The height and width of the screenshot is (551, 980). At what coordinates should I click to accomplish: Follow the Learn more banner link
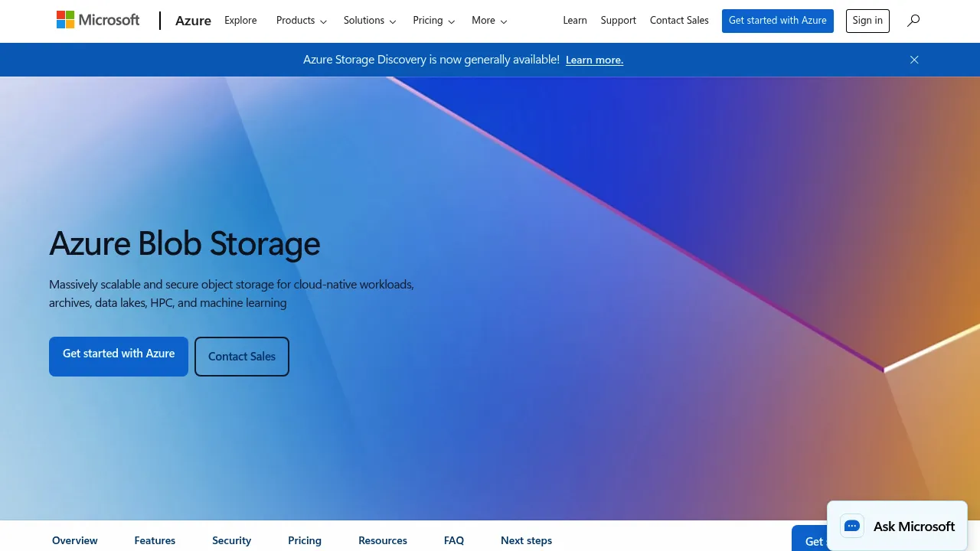594,60
